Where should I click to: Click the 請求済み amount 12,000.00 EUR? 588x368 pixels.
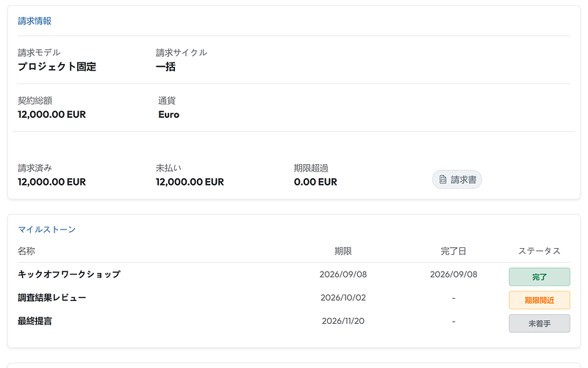[x=51, y=182]
